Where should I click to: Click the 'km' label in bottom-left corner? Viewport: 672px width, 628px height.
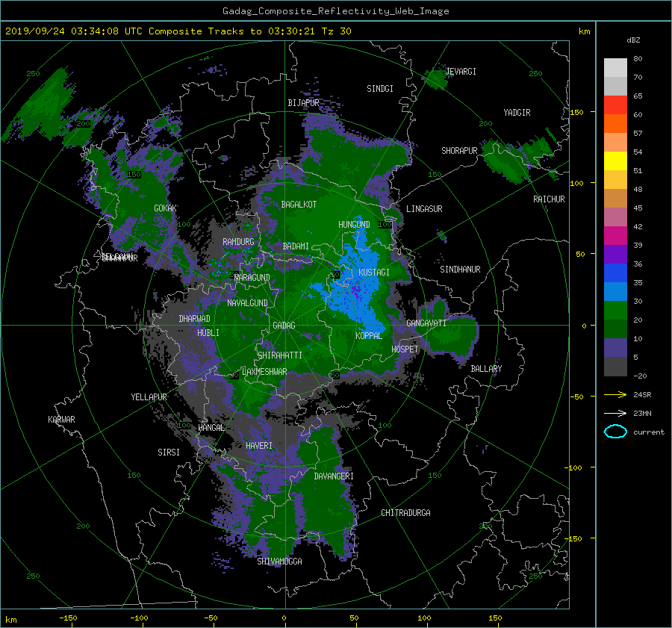10,620
